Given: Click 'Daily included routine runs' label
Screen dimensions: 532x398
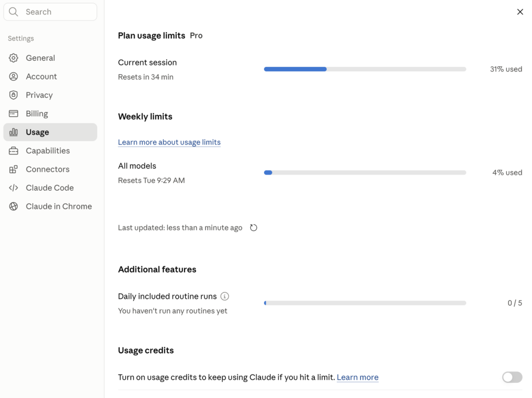Looking at the screenshot, I should click(x=167, y=296).
